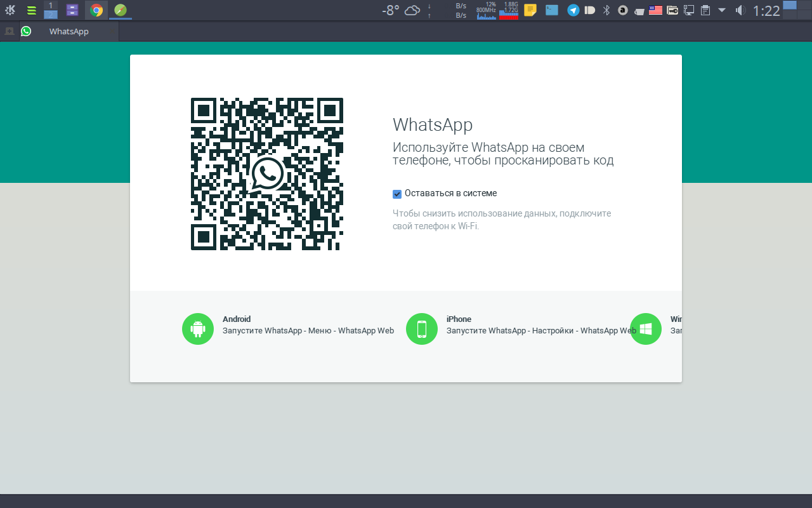The image size is (812, 508).
Task: Switch to the Google Chrome task
Action: point(96,10)
